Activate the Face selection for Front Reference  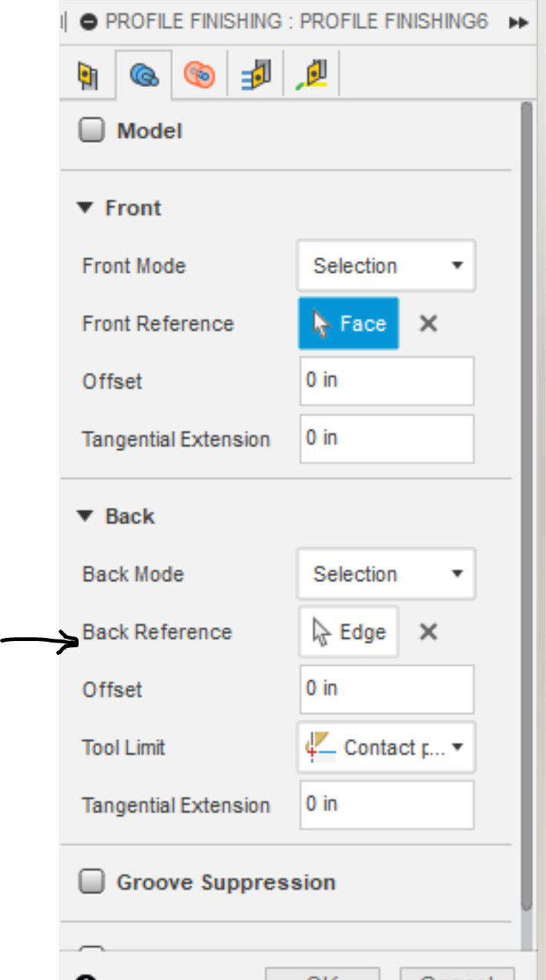click(x=348, y=324)
